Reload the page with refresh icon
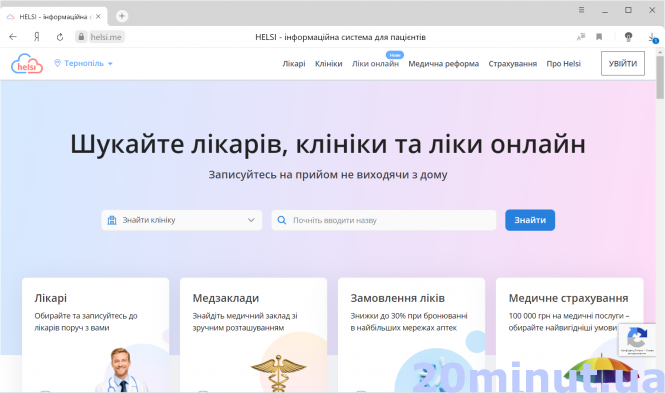The image size is (665, 393). point(60,37)
